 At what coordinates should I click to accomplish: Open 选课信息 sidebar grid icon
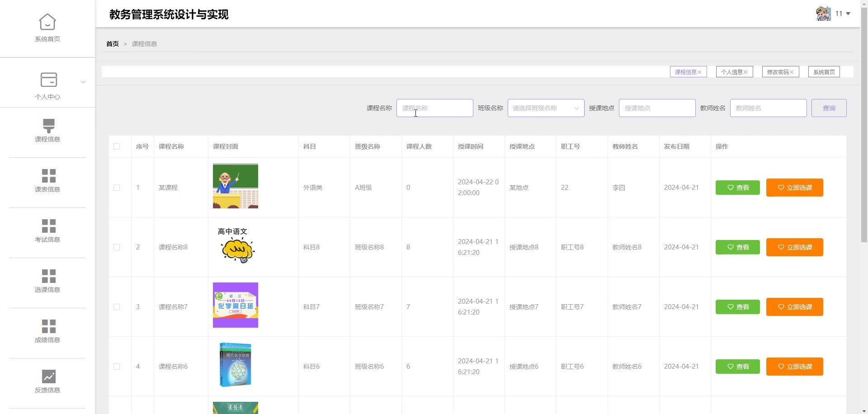(x=48, y=276)
